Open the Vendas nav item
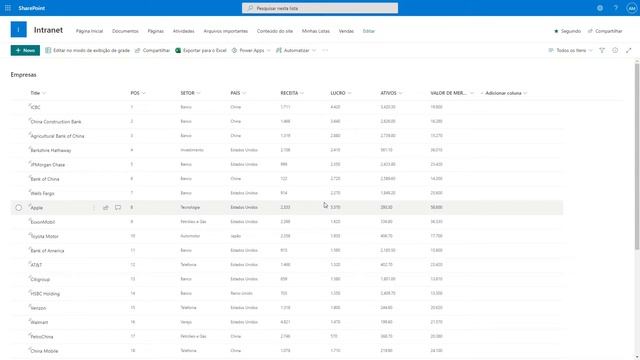Viewport: 640px width, 360px height. [x=346, y=31]
